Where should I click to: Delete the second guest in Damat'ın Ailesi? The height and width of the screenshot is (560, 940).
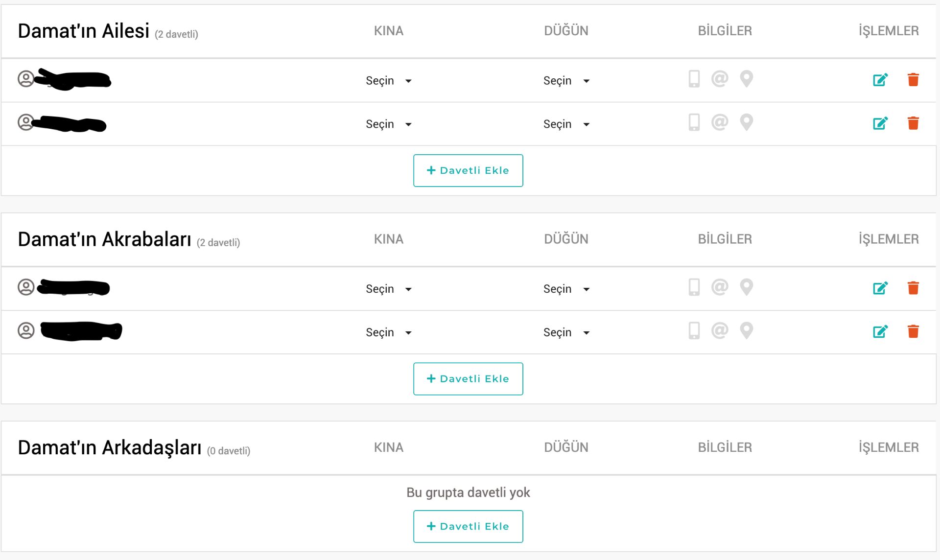click(x=913, y=123)
